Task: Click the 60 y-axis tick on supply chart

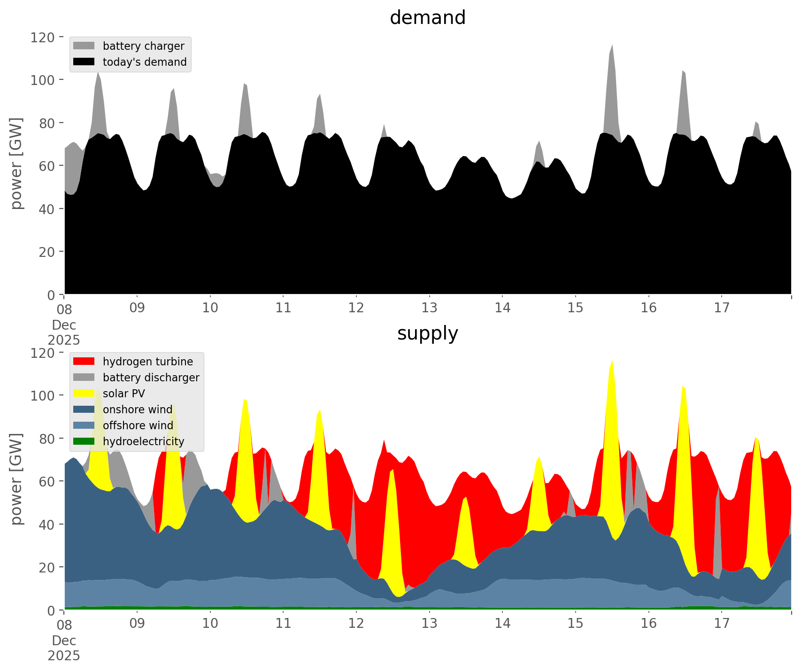Action: (x=46, y=481)
